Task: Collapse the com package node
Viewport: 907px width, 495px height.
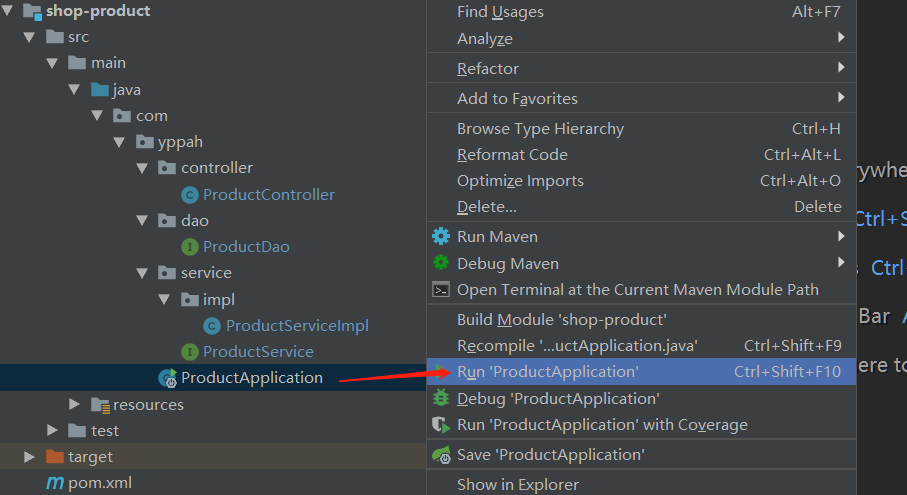Action: click(x=97, y=116)
